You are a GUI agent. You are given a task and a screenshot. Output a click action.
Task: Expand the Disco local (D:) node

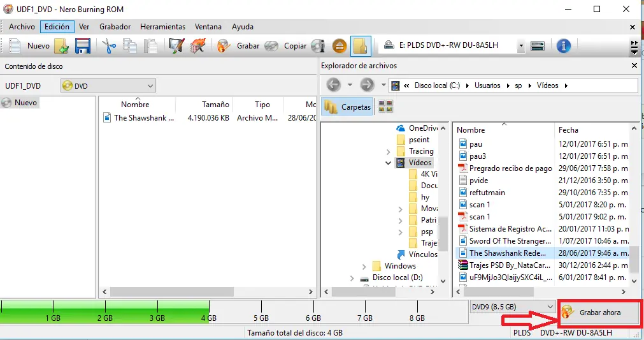coord(352,278)
